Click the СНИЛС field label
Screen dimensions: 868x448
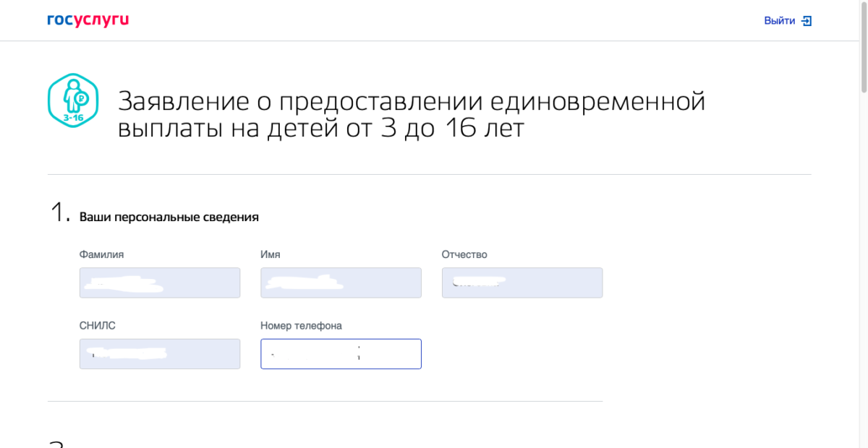(x=98, y=326)
